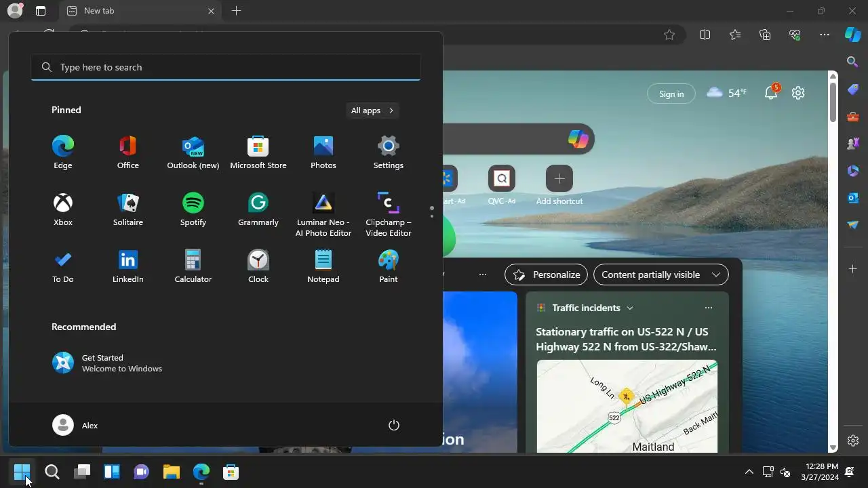Open Content partially visible dropdown

click(661, 274)
